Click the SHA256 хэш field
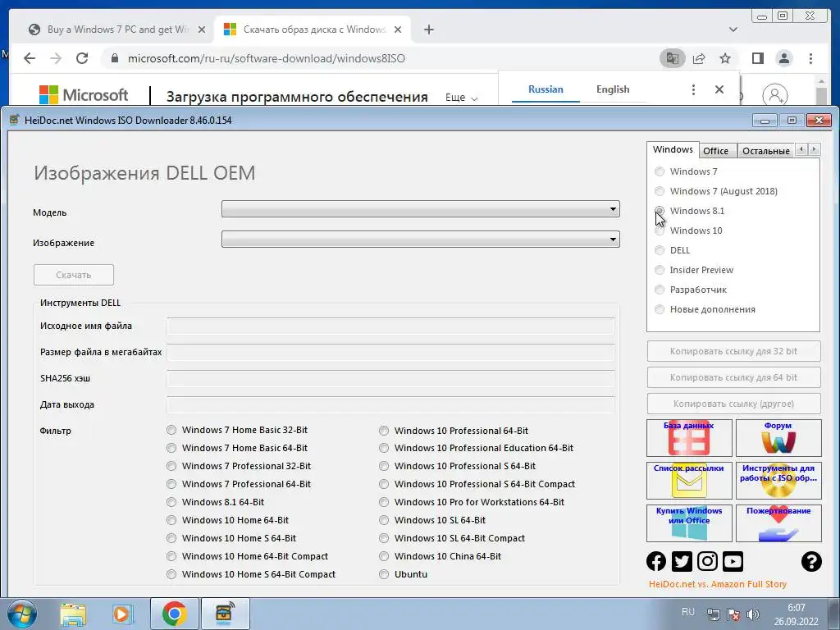Screen dimensions: 840x630 (x=390, y=378)
